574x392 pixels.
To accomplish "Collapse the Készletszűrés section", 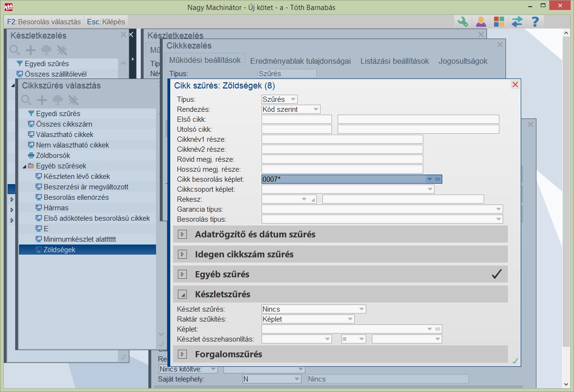I will (x=182, y=294).
